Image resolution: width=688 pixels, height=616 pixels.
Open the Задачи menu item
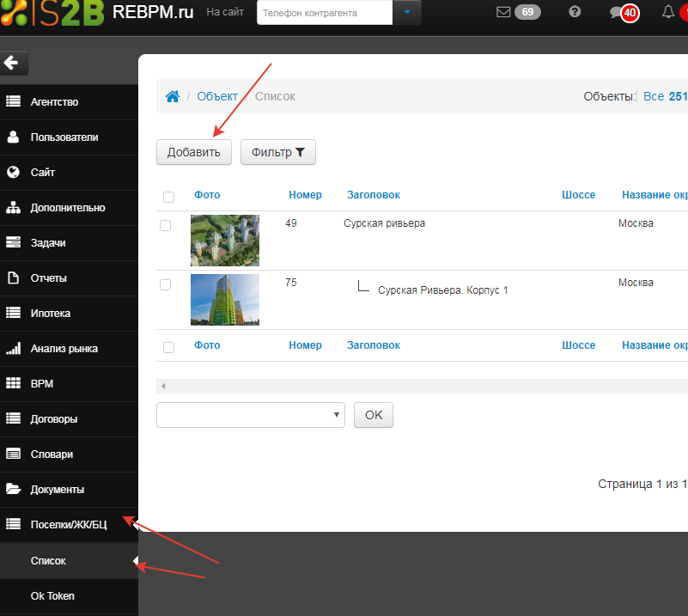pyautogui.click(x=69, y=242)
